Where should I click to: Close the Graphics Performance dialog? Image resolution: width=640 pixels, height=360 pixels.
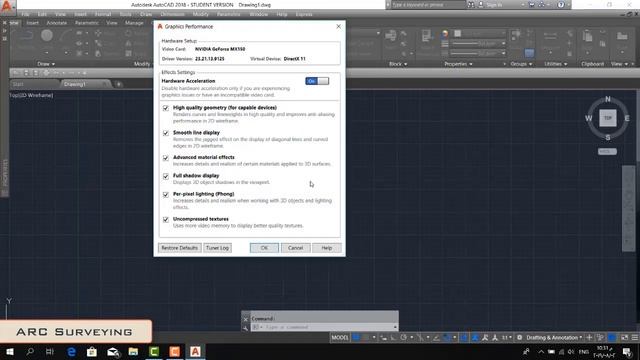coord(338,27)
